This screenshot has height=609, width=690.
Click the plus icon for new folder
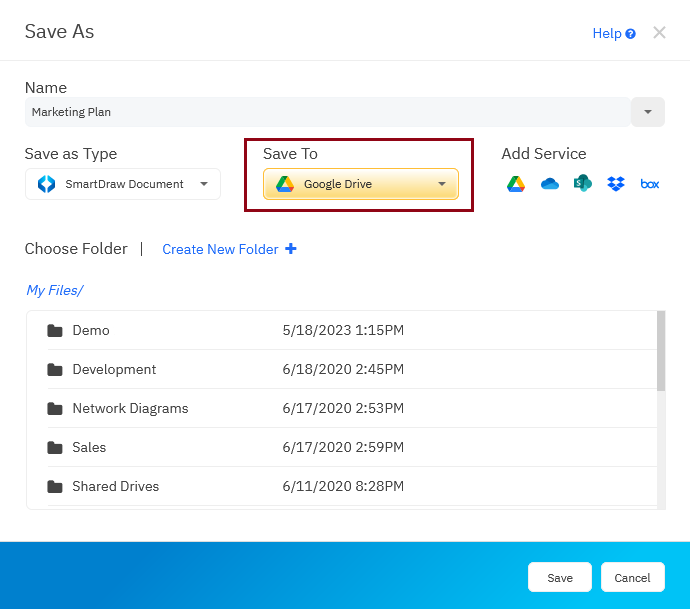(x=291, y=249)
